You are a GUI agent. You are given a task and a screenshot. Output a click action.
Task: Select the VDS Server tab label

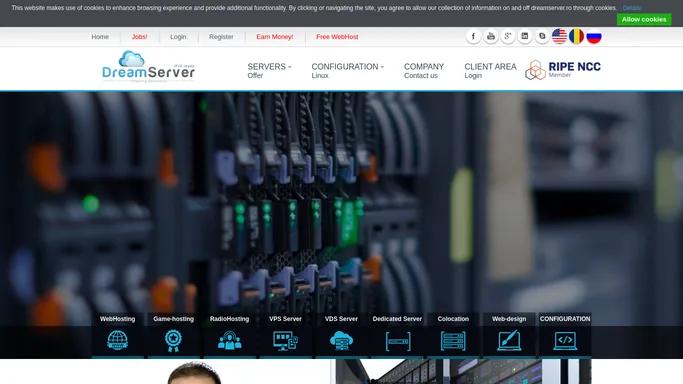(x=341, y=319)
